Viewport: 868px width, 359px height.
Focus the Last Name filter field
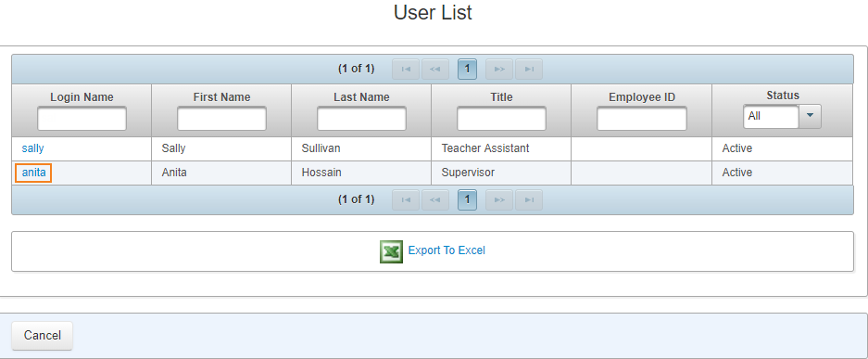(x=361, y=119)
